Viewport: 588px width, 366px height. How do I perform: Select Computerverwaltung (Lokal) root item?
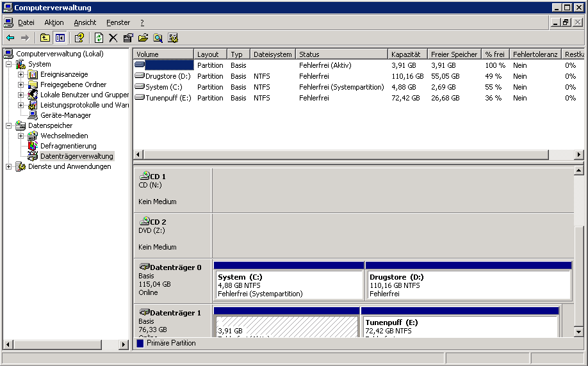coord(60,54)
